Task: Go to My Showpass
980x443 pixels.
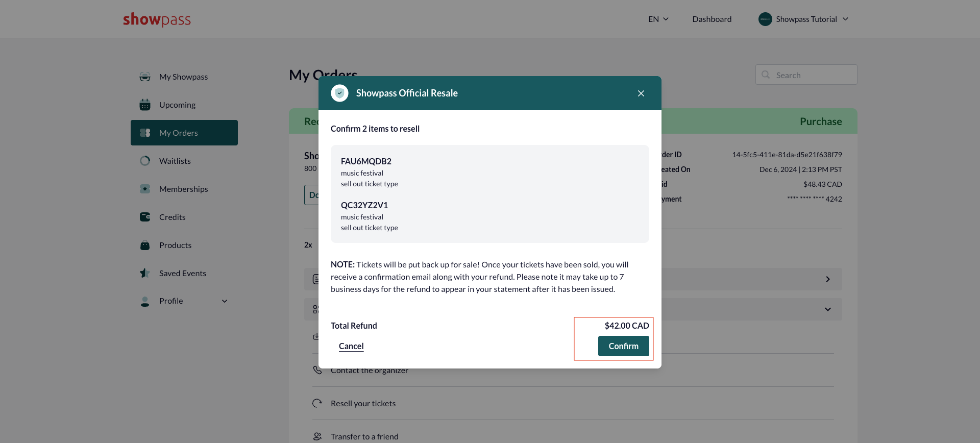Action: [183, 77]
